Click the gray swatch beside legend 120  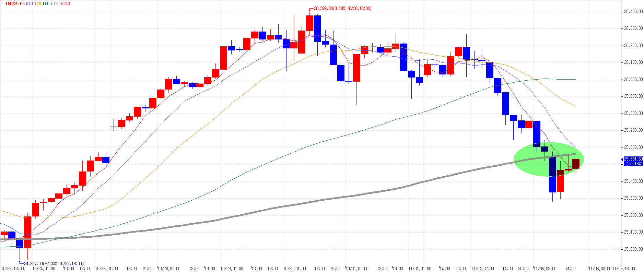[52, 3]
